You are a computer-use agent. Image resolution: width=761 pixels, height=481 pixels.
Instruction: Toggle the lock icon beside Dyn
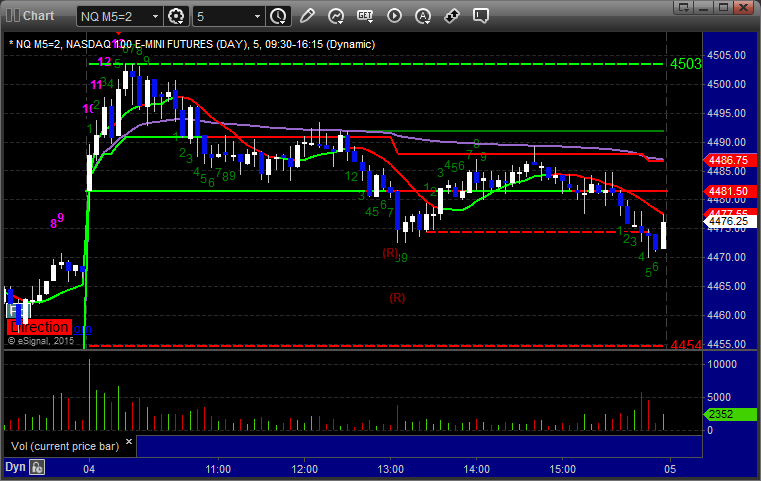click(37, 468)
